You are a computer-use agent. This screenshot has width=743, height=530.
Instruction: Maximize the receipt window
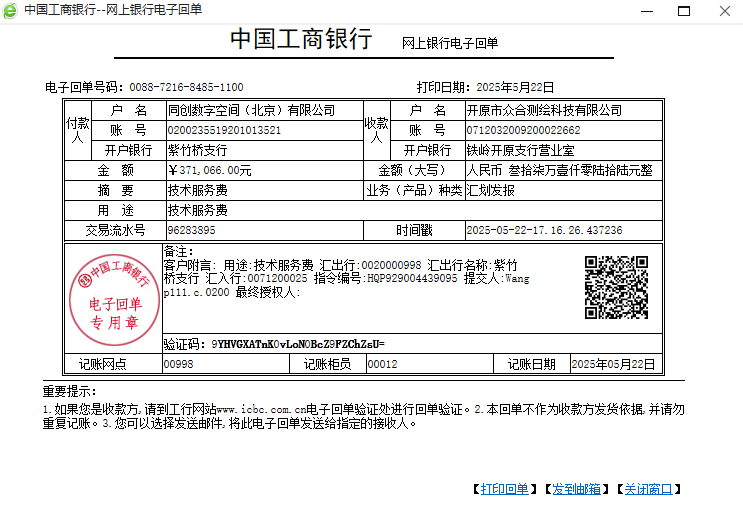click(684, 11)
